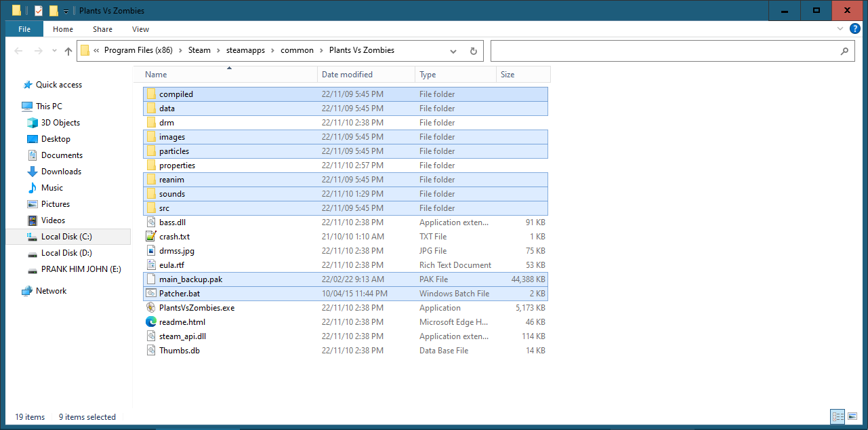Click the particles folder icon
The height and width of the screenshot is (430, 868).
pos(152,151)
